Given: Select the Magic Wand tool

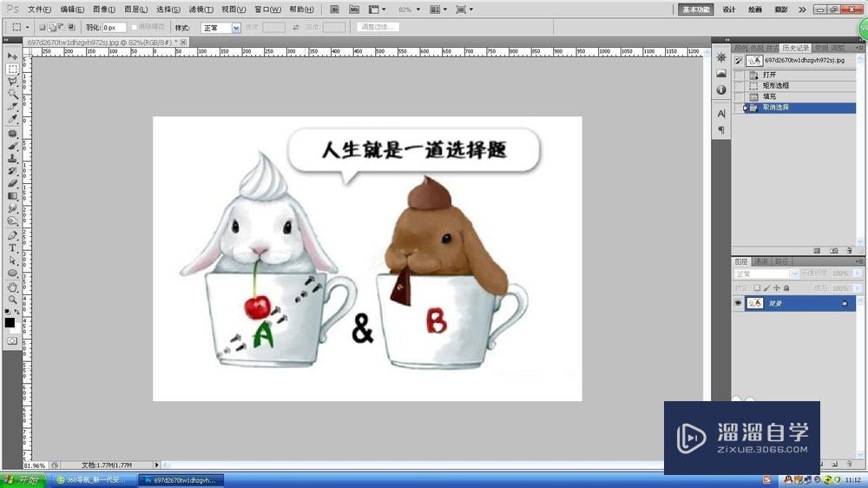Looking at the screenshot, I should pyautogui.click(x=12, y=94).
